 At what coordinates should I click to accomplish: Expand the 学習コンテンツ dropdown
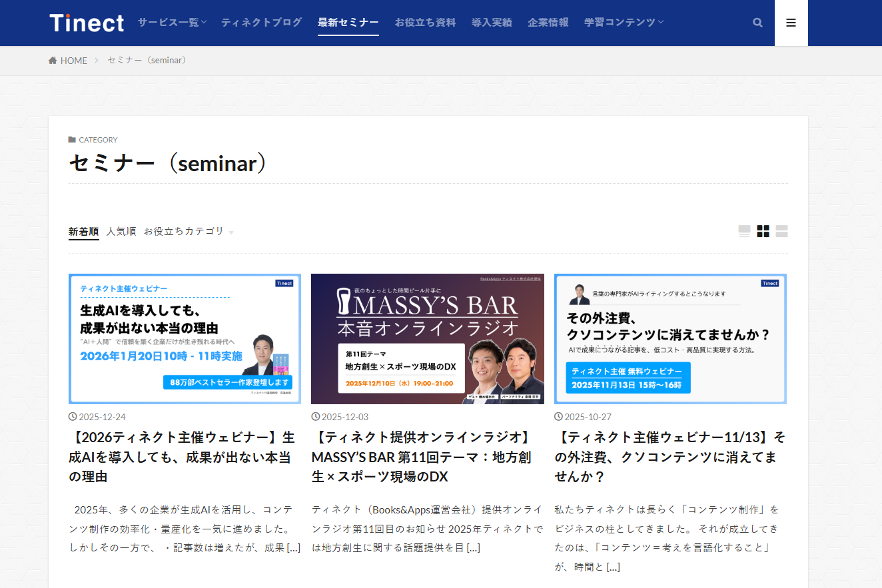(x=623, y=21)
